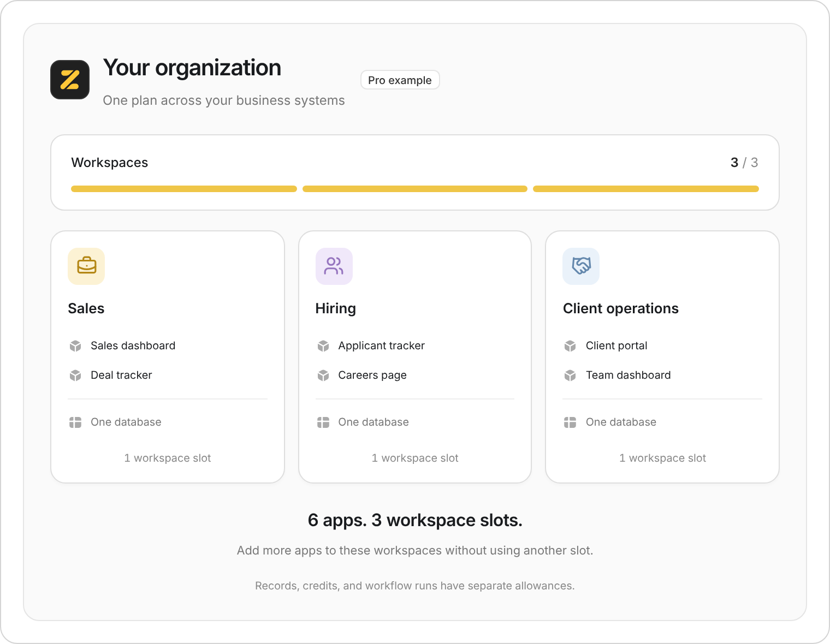Click One plan across your business systems subtitle
The image size is (830, 644).
tap(224, 100)
